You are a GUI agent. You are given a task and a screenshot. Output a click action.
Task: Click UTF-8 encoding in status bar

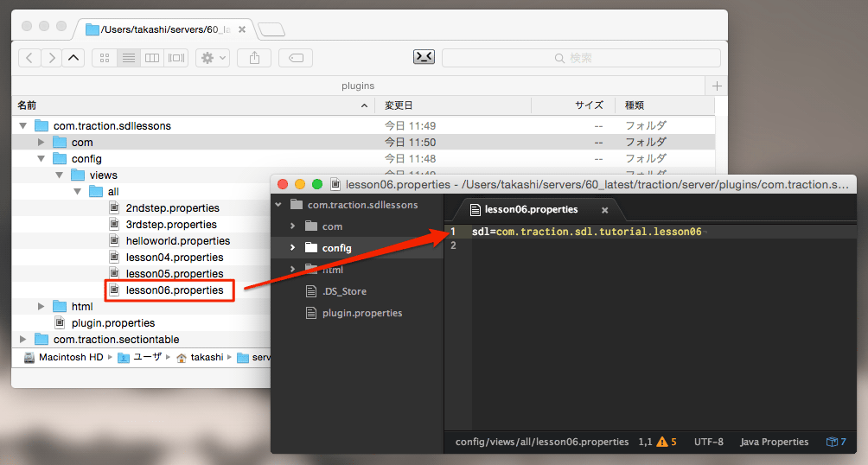click(708, 442)
